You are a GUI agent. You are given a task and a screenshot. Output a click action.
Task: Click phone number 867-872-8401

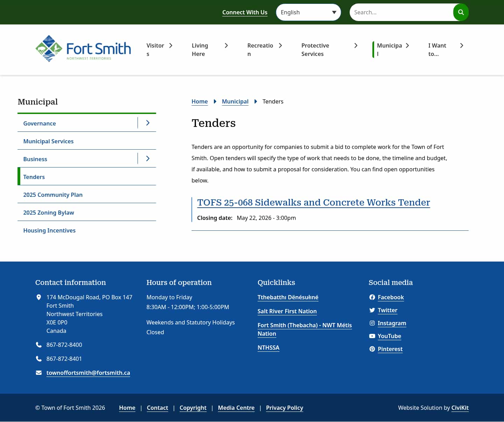pos(64,359)
